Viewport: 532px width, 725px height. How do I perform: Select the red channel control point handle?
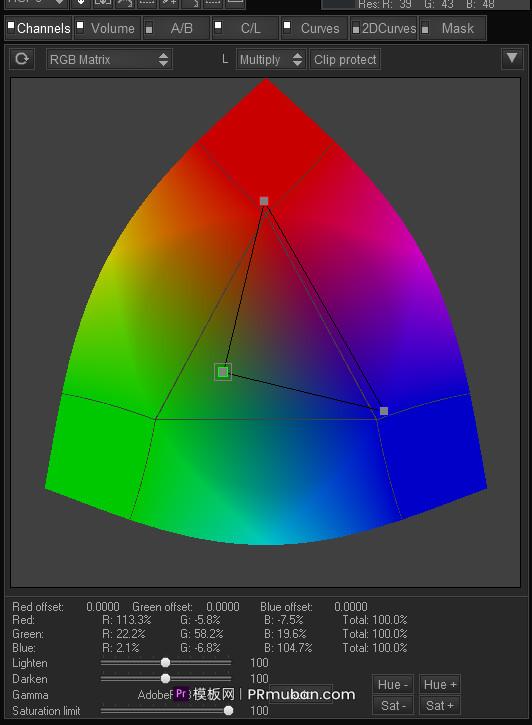click(264, 201)
